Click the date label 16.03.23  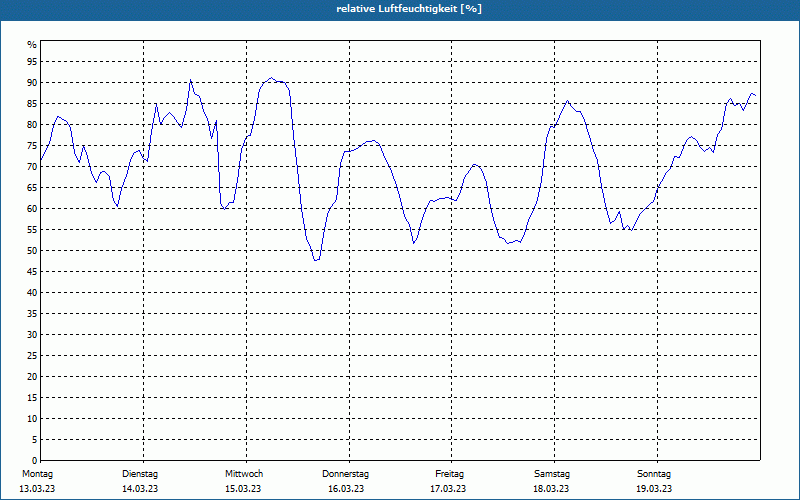tap(346, 489)
